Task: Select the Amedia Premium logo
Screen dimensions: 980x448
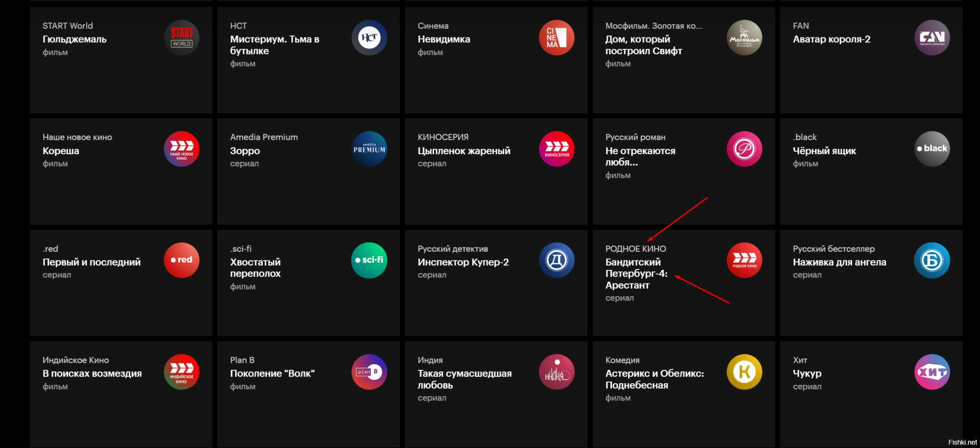Action: pos(369,149)
